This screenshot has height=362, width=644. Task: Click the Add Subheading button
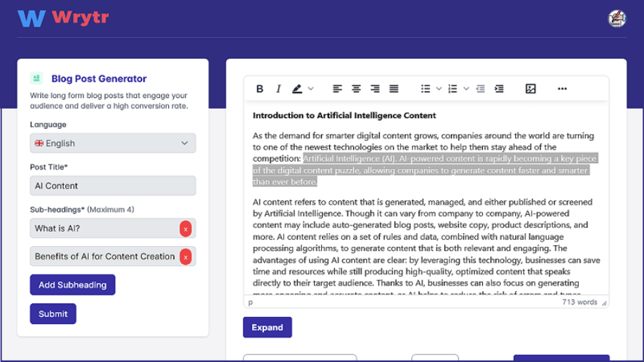coord(73,285)
